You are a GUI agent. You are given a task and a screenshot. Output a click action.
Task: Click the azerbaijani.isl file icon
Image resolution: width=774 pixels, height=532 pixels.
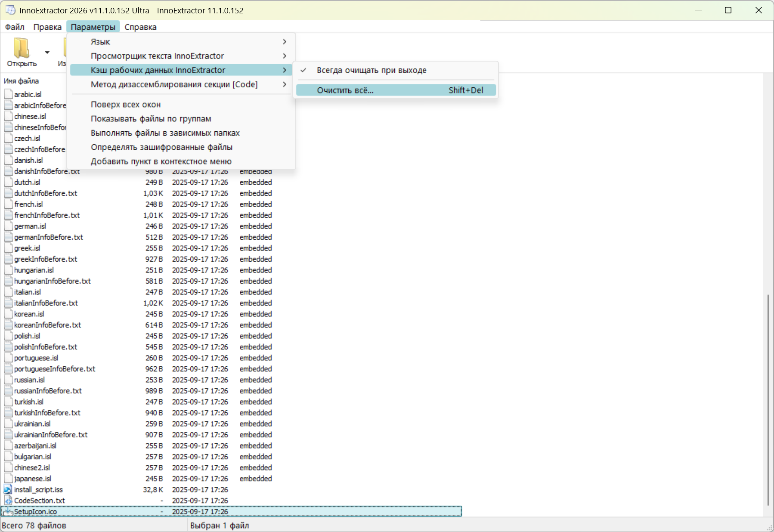(x=8, y=445)
